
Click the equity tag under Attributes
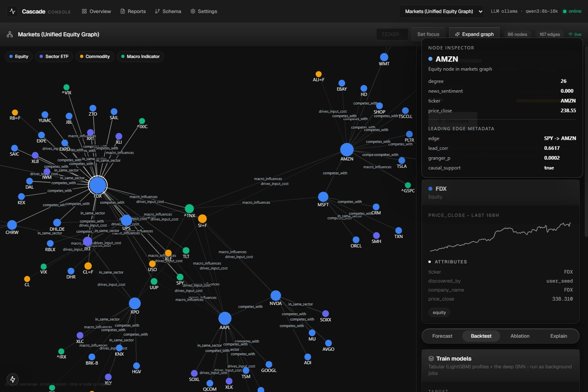tap(439, 312)
